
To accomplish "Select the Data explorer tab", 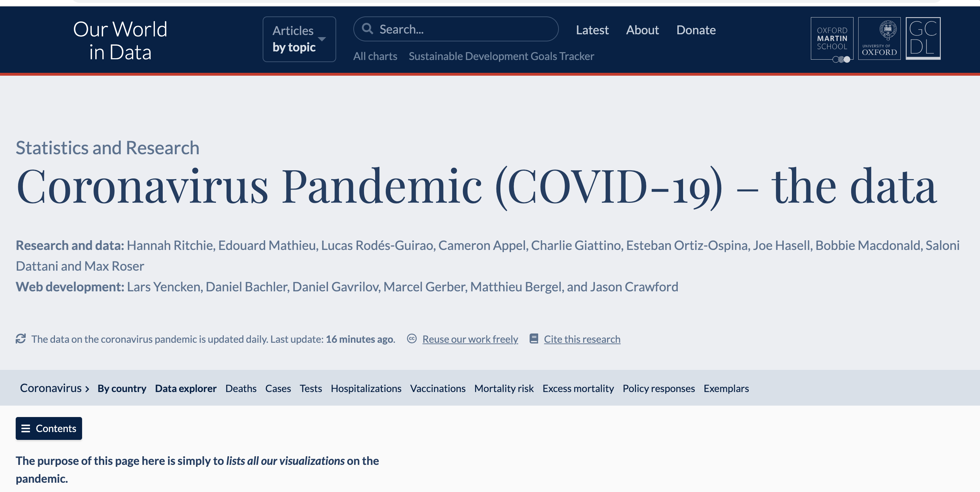I will pos(186,388).
